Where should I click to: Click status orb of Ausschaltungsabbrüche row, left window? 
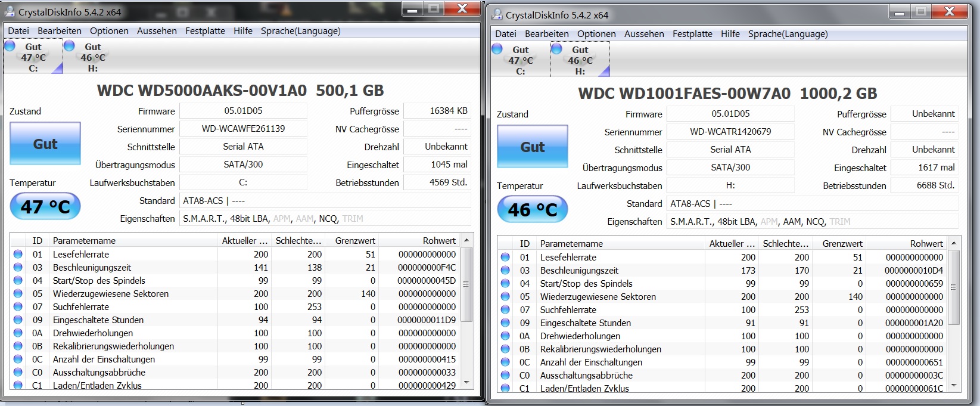pos(18,372)
